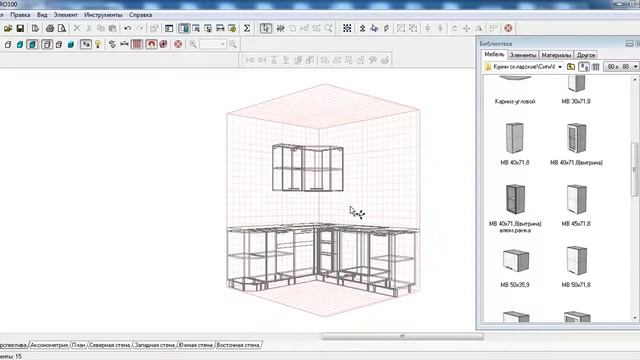Switch to wireframe display mode
Image resolution: width=640 pixels, height=360 pixels.
pyautogui.click(x=8, y=44)
